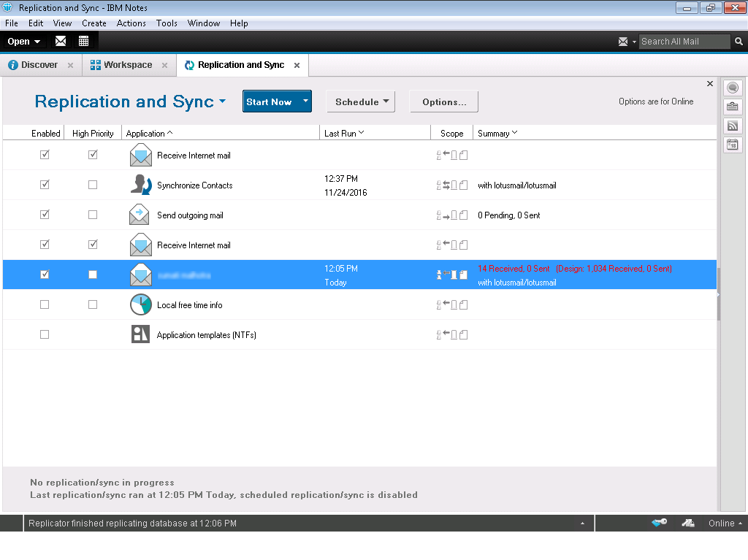Click the security key icon in status bar
748x560 pixels.
tap(659, 523)
